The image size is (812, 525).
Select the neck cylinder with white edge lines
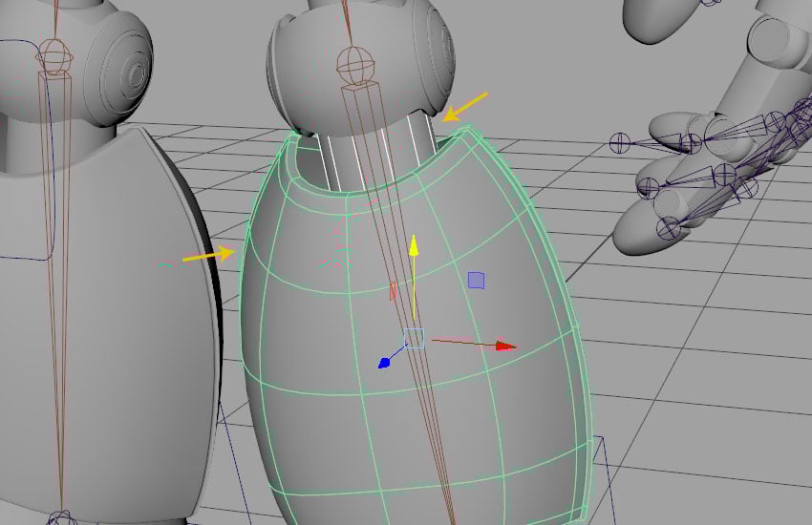[376, 151]
